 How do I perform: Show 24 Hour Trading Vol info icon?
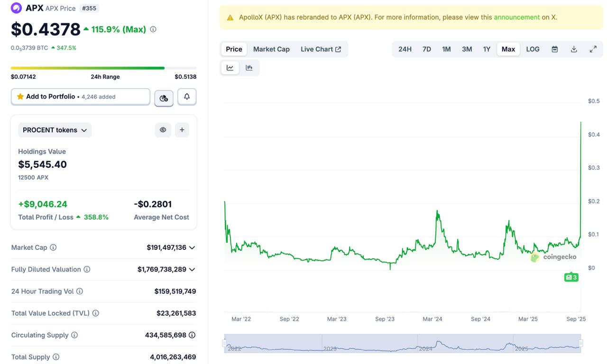(80, 291)
